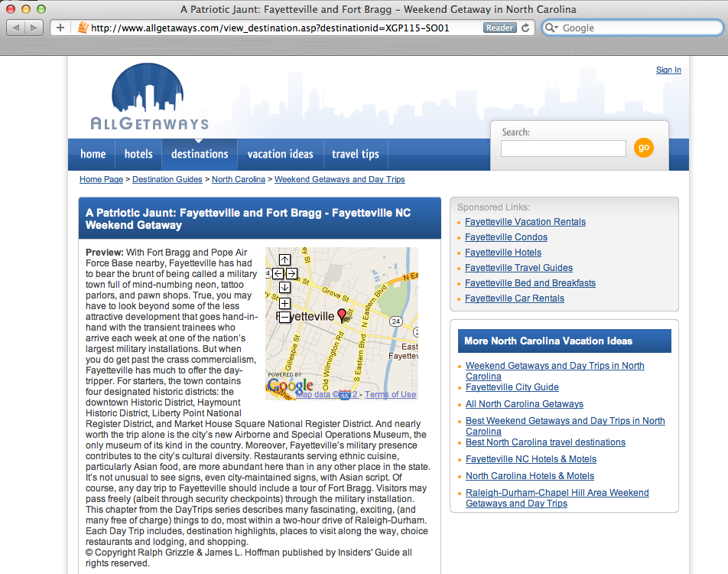Screen dimensions: 728x574
Task: Click the More North Carolina Vacation Ideas header
Action: 564,341
